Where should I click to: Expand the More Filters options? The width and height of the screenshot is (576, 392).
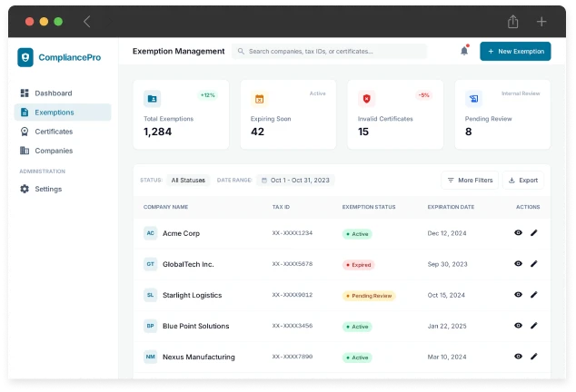pyautogui.click(x=470, y=181)
